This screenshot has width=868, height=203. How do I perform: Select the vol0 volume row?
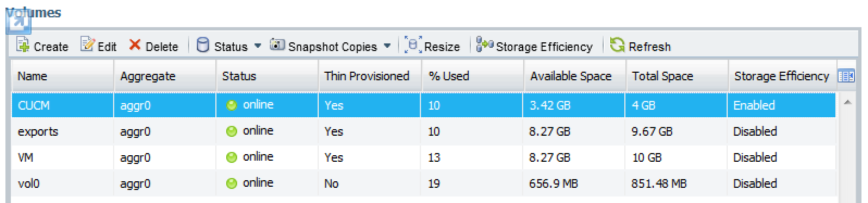tap(424, 183)
